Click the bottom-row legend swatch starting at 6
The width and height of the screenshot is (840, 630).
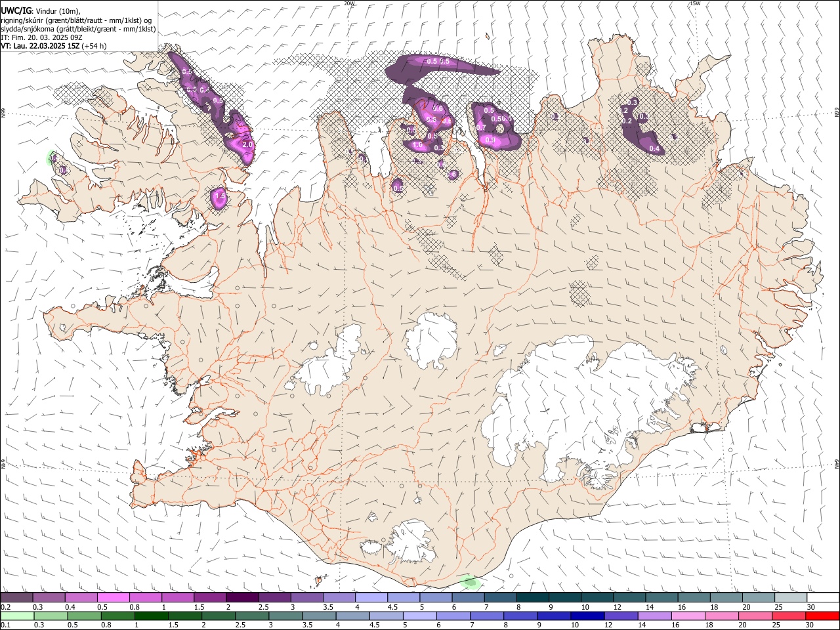pos(452,616)
